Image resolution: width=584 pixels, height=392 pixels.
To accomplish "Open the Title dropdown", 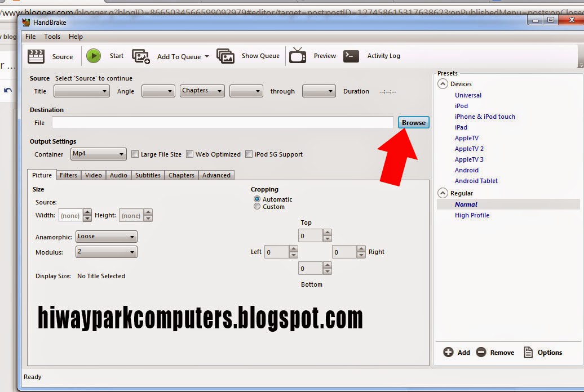I will click(82, 91).
